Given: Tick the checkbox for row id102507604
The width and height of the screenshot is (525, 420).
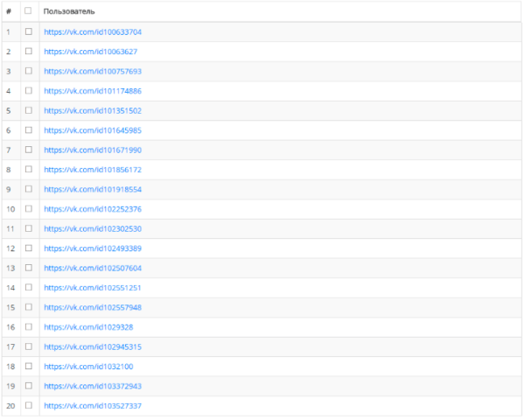Looking at the screenshot, I should point(29,268).
